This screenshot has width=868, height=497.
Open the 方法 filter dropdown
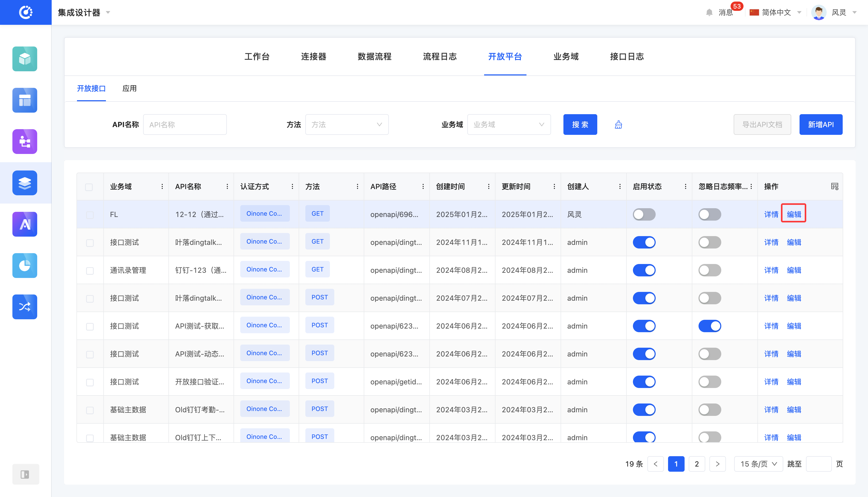tap(346, 125)
